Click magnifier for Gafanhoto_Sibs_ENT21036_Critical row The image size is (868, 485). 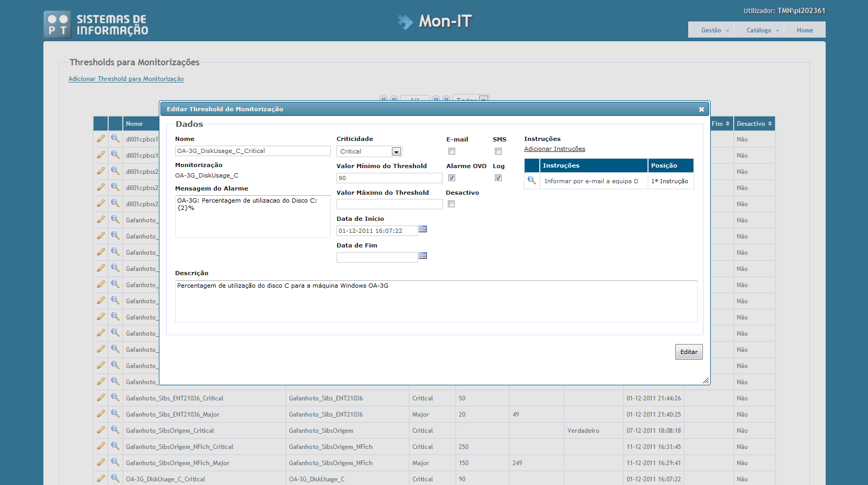pyautogui.click(x=115, y=397)
